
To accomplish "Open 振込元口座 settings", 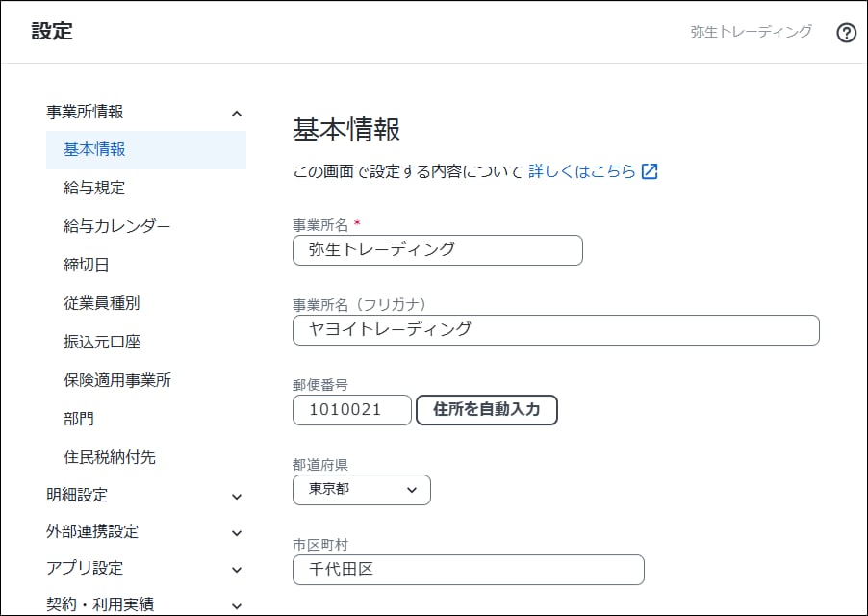I will click(101, 342).
